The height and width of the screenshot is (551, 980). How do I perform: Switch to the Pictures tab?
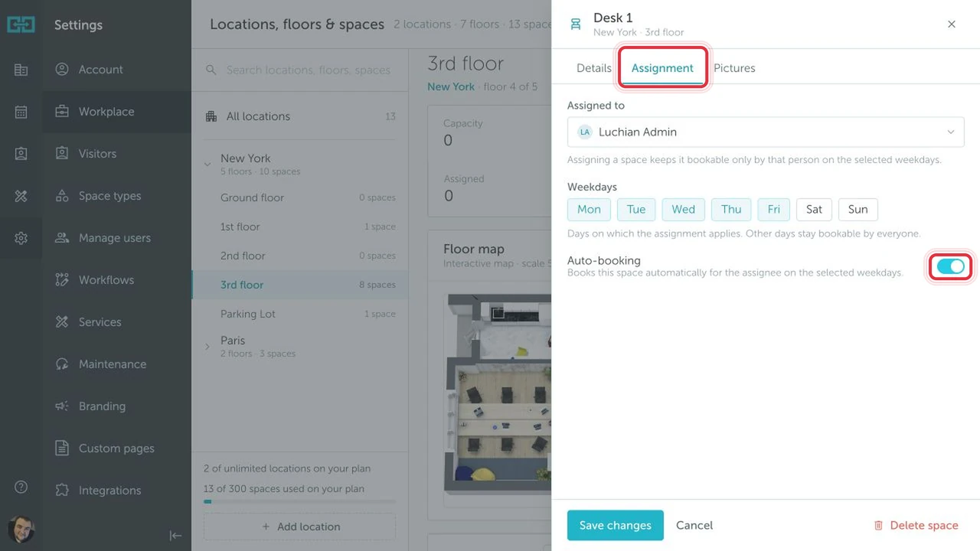click(x=734, y=68)
